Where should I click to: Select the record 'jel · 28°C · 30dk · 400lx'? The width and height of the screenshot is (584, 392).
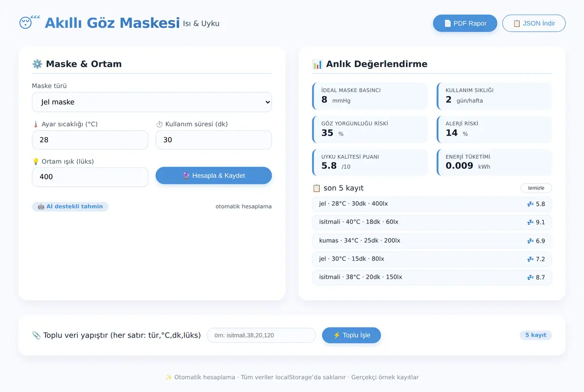point(432,204)
